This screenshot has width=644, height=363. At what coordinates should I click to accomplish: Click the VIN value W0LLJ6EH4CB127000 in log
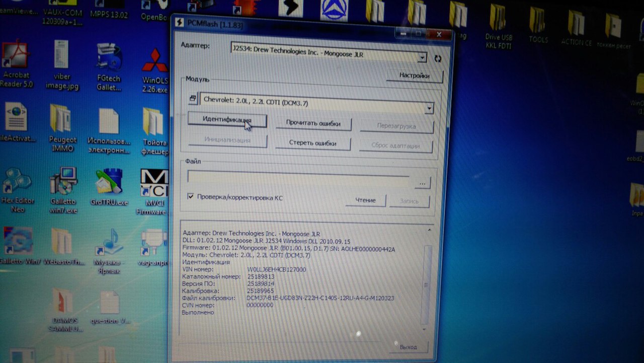click(x=276, y=269)
